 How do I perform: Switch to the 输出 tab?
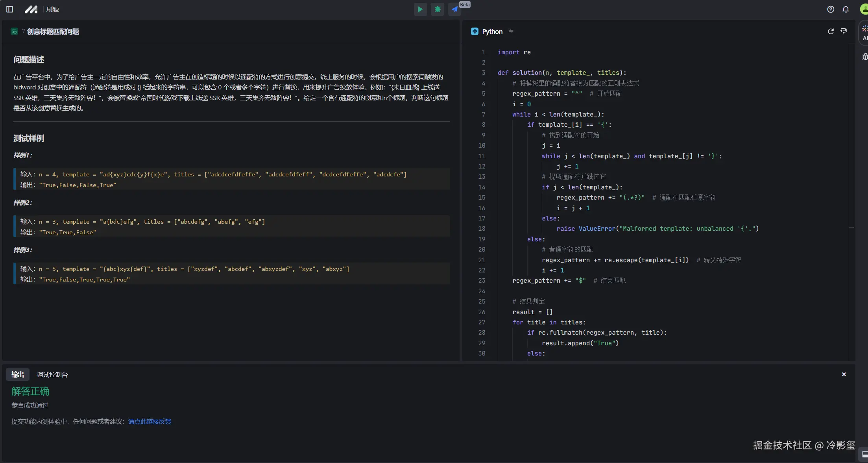18,374
